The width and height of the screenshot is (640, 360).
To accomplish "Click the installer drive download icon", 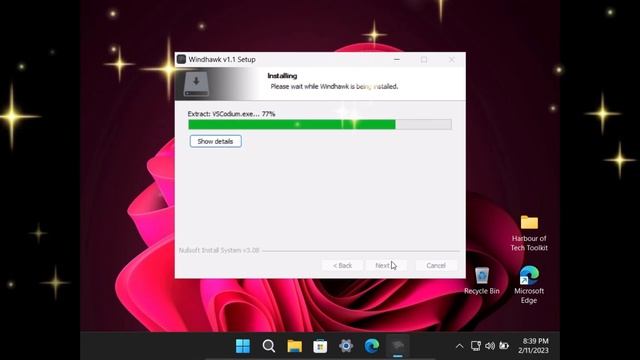I will [x=196, y=84].
